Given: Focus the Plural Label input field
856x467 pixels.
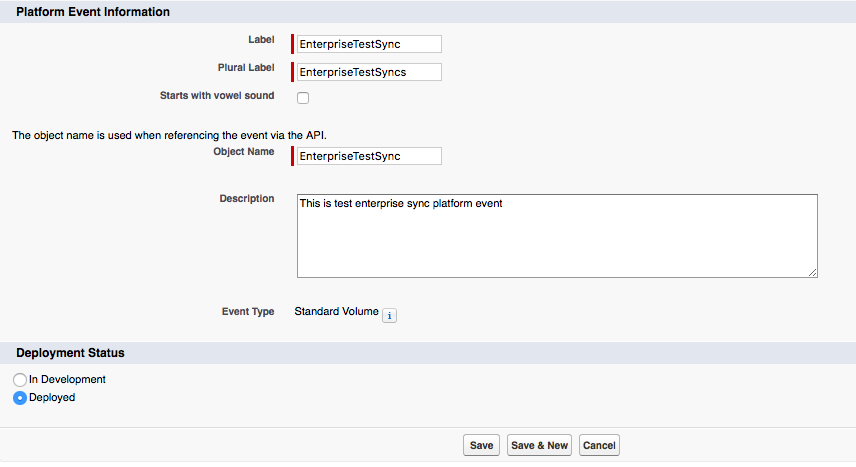Looking at the screenshot, I should click(x=369, y=72).
